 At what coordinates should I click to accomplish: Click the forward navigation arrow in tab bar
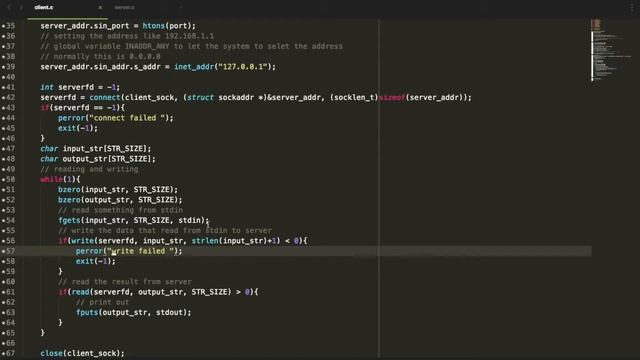(21, 7)
